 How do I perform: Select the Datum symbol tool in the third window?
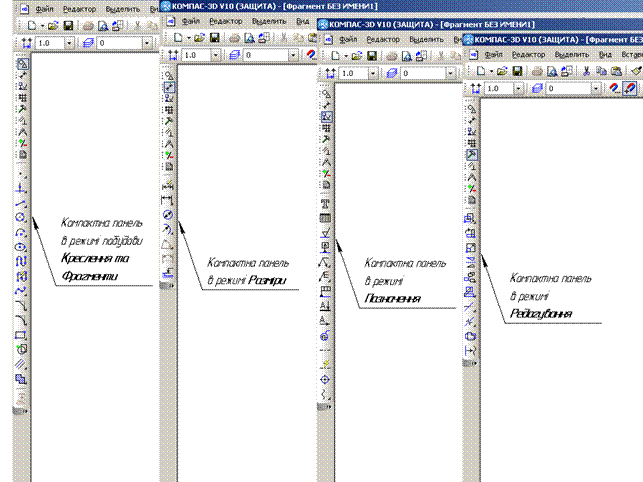(325, 247)
